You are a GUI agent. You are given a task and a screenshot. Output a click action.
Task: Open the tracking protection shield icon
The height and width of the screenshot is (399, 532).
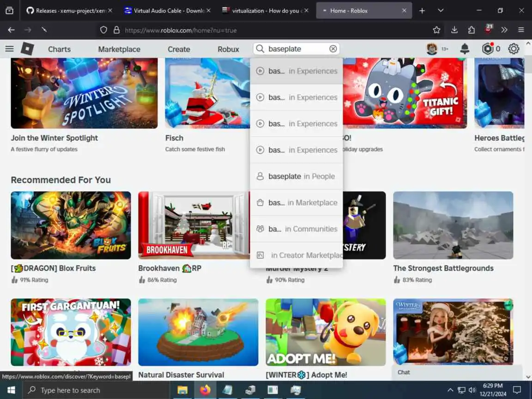click(103, 30)
